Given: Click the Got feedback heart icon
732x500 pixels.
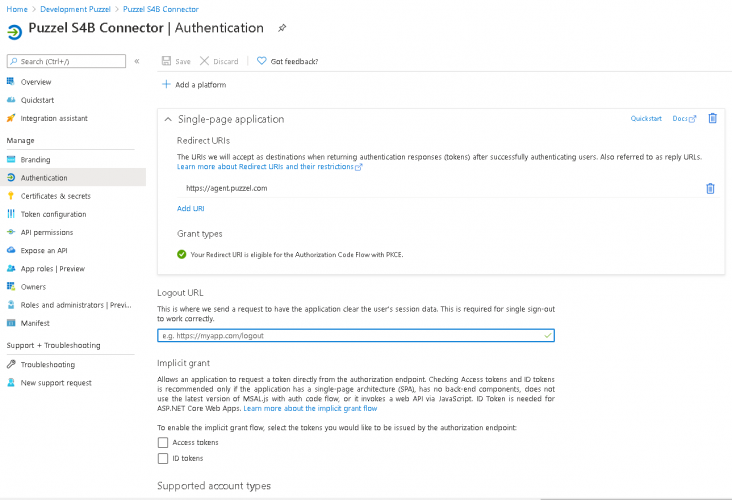Looking at the screenshot, I should click(x=261, y=61).
